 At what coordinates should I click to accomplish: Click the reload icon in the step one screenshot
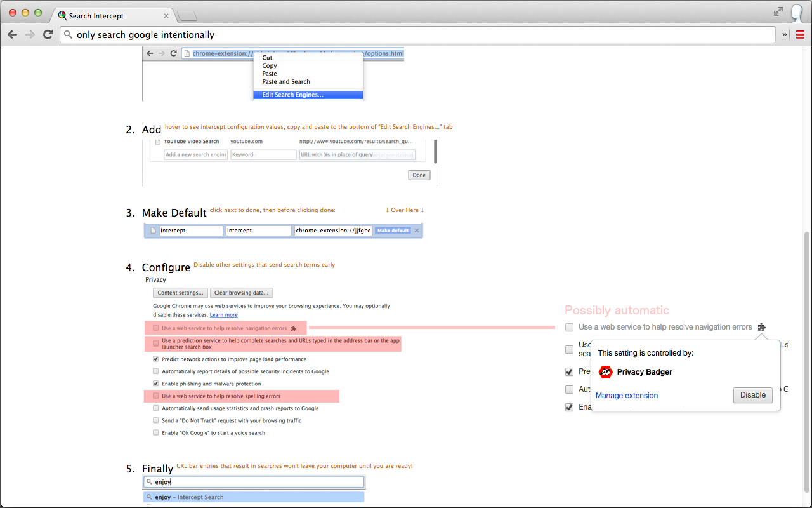pos(174,53)
